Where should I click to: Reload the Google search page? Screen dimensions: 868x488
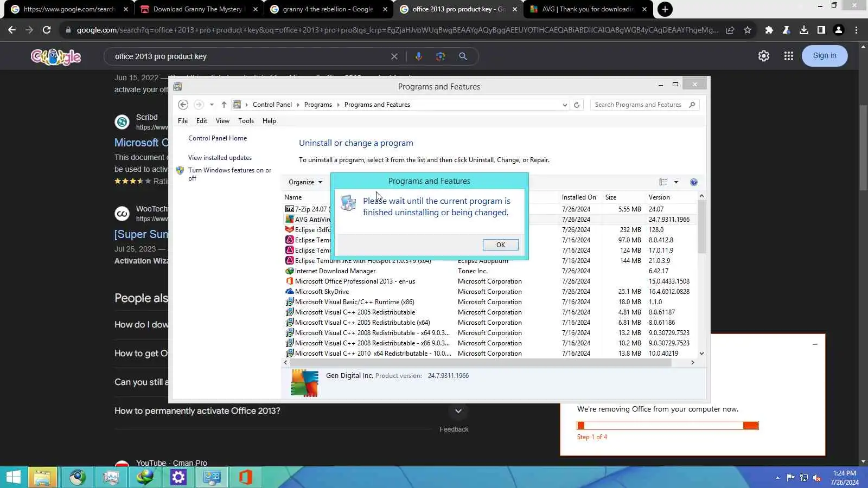47,30
